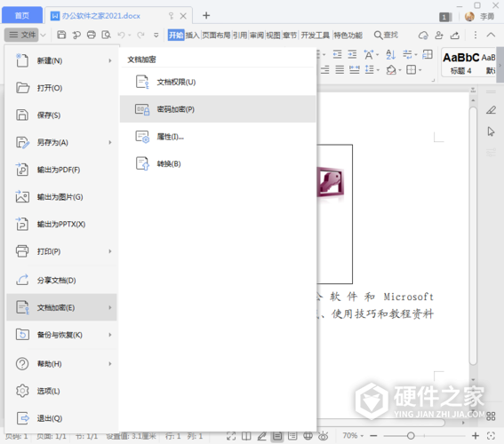Expand the arrow beside 文件

coord(43,35)
